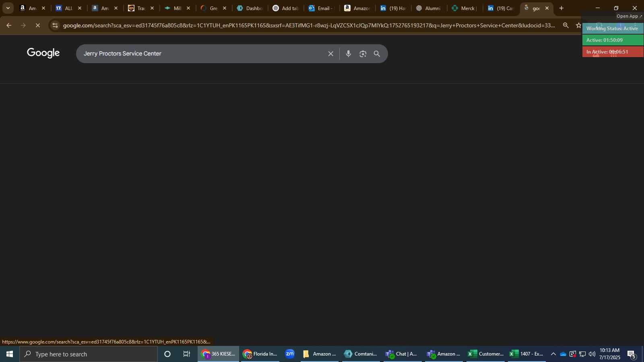The height and width of the screenshot is (362, 644).
Task: Open the volume speaker tray icon
Action: pyautogui.click(x=592, y=354)
